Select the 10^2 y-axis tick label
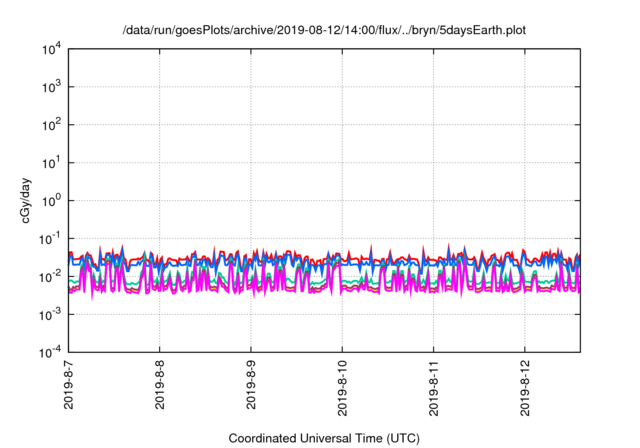Viewport: 640px width, 448px height. (50, 125)
